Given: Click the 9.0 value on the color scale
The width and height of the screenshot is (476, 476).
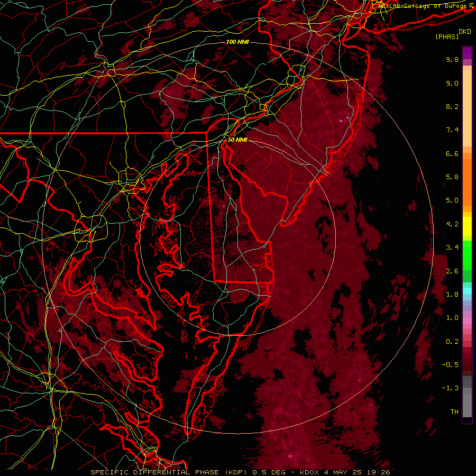Looking at the screenshot, I should (x=452, y=83).
